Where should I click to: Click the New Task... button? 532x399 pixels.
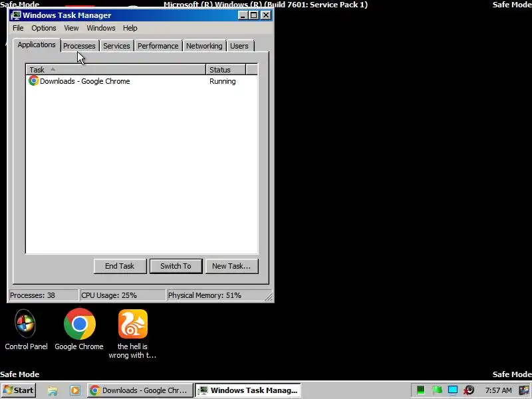(x=231, y=266)
